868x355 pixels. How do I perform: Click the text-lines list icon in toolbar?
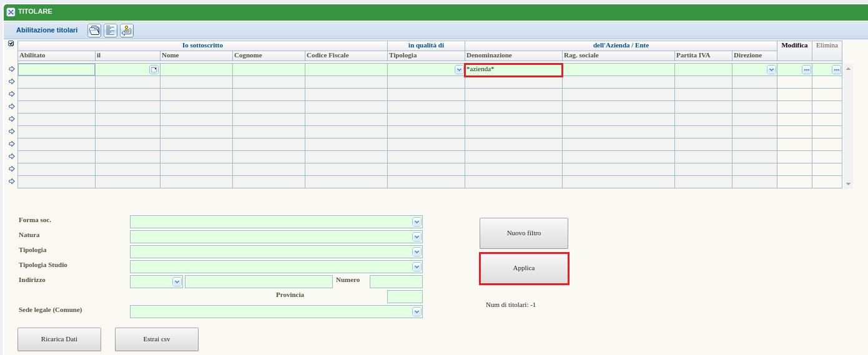[111, 31]
